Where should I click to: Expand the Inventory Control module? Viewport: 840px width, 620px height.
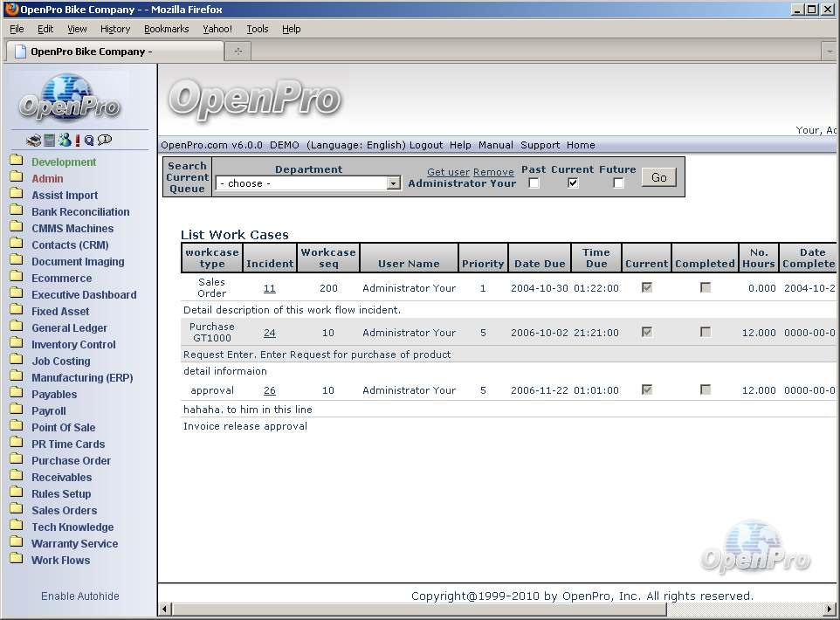73,345
